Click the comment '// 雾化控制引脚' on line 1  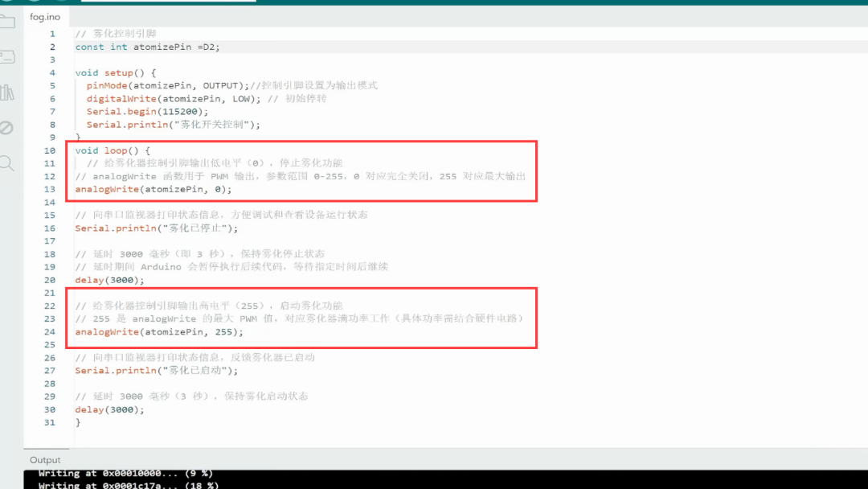(x=116, y=34)
